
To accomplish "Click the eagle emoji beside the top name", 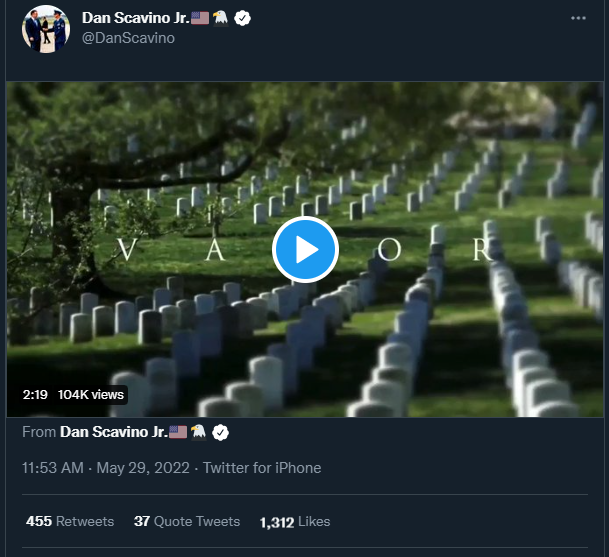I will pos(221,18).
